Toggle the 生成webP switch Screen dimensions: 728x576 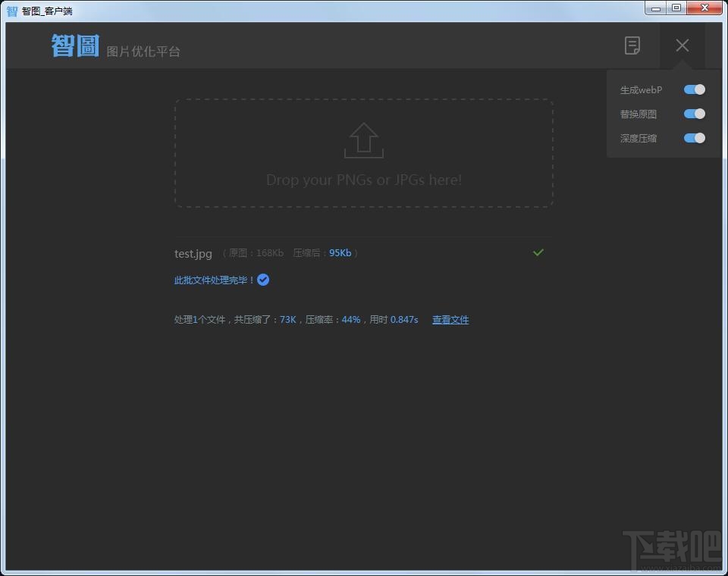[693, 89]
